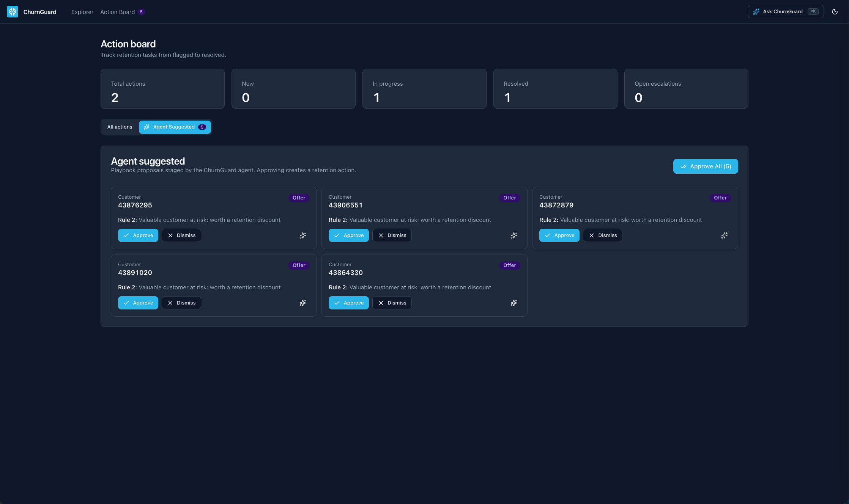Screen dimensions: 849x504
Task: Go to the Explorer page
Action: (82, 12)
